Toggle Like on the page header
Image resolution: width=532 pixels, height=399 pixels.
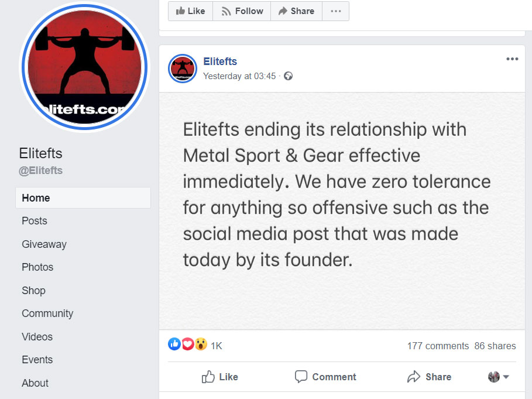pos(190,11)
